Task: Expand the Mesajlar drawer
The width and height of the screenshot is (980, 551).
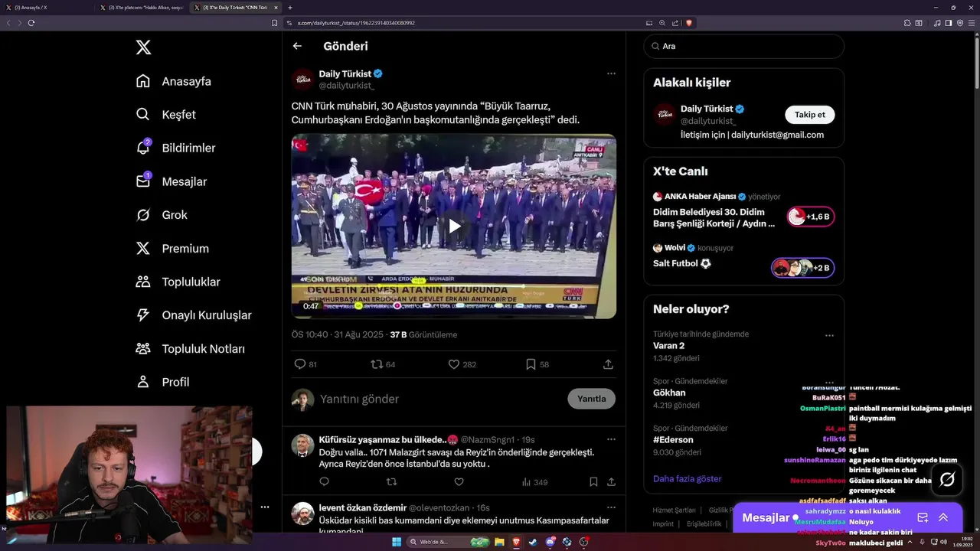Action: coord(943,517)
